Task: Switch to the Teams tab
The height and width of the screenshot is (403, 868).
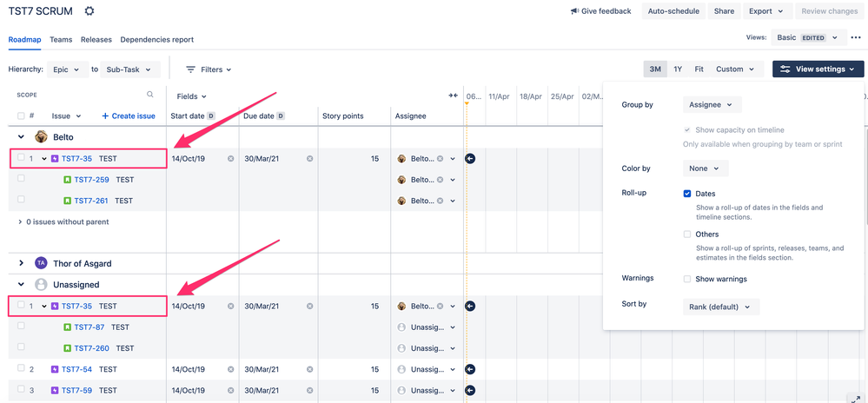Action: click(x=61, y=40)
